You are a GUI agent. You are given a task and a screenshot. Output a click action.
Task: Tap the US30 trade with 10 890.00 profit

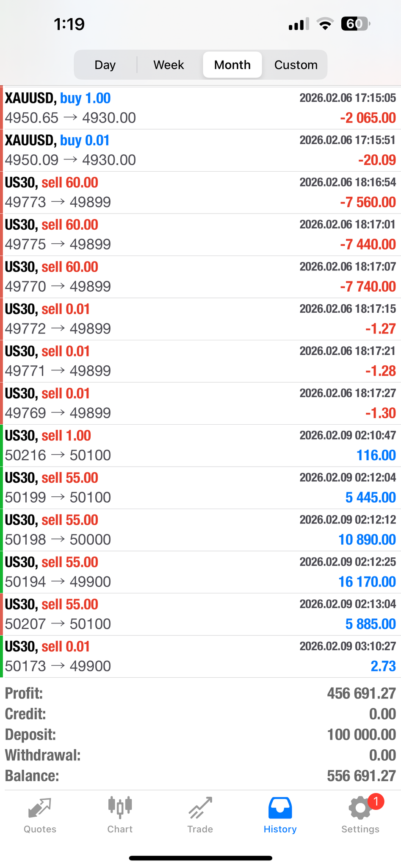coord(200,530)
